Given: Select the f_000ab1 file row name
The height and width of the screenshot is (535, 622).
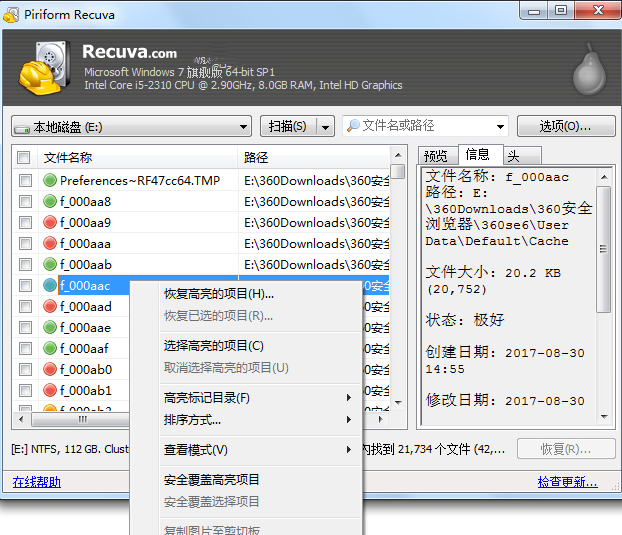Looking at the screenshot, I should (86, 391).
